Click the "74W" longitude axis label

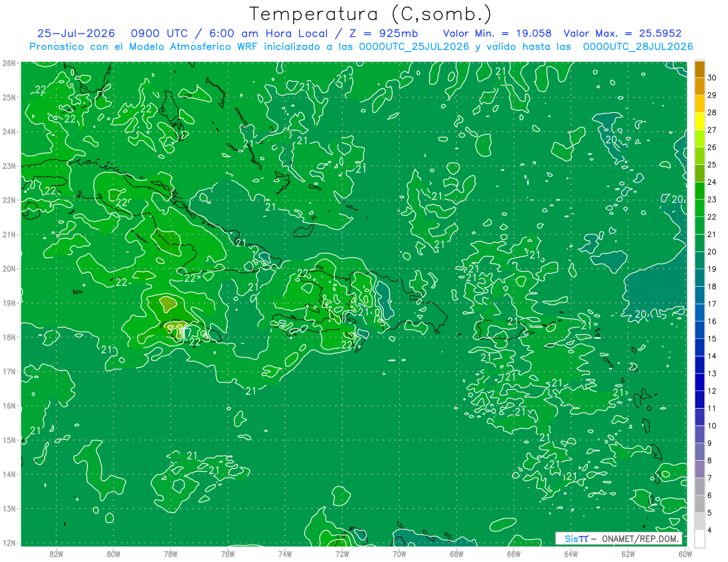(x=285, y=554)
